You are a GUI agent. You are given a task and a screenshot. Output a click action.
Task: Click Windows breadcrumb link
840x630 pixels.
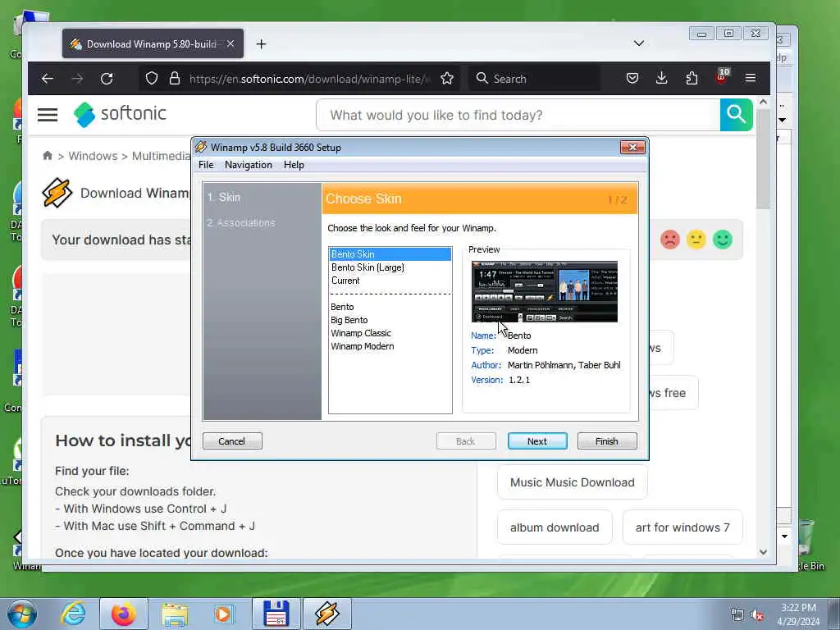click(x=93, y=156)
